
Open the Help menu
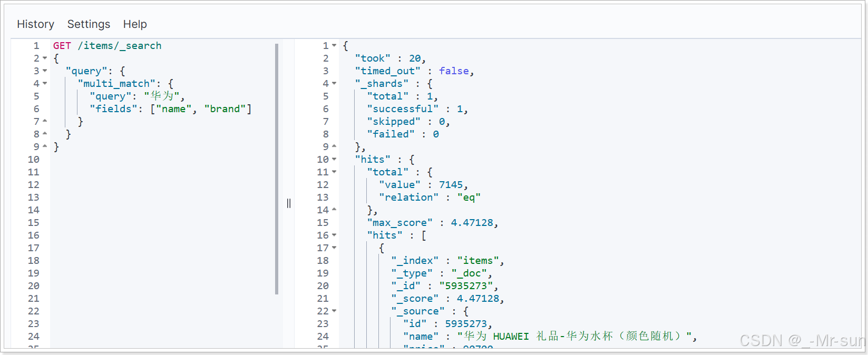pyautogui.click(x=135, y=24)
